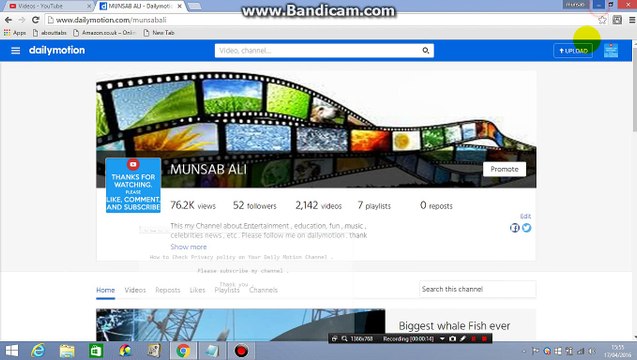This screenshot has width=637, height=360.
Task: Open Apps shortcut in bookmarks bar
Action: coord(15,33)
